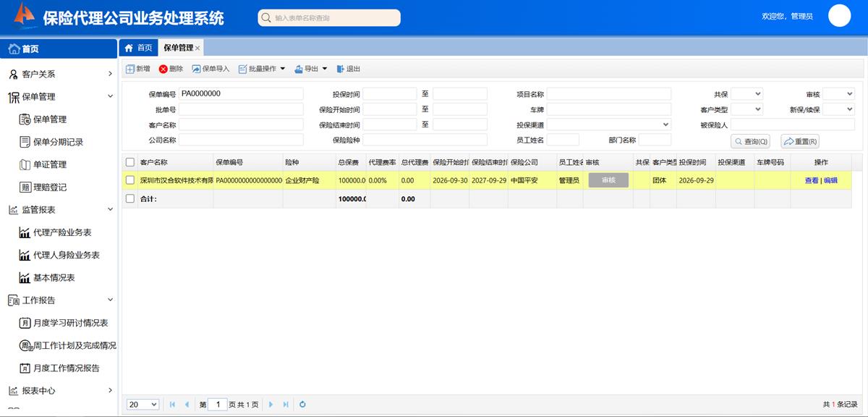Click the header form-name search box
Image resolution: width=868 pixels, height=417 pixels.
[x=329, y=18]
